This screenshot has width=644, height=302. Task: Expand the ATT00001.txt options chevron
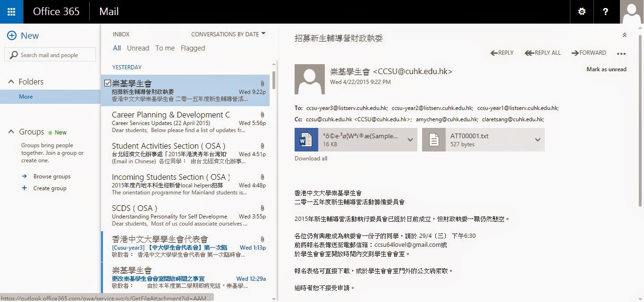(x=537, y=140)
